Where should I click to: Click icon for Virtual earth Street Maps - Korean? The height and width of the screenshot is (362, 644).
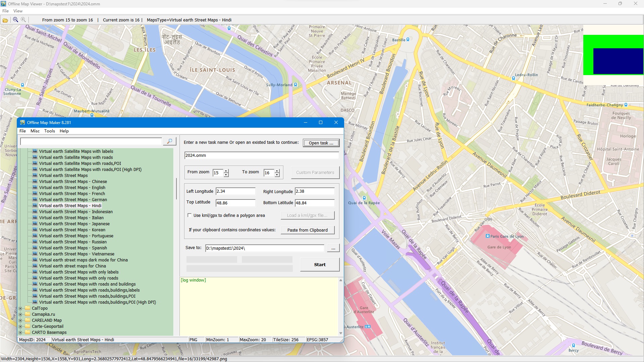35,230
